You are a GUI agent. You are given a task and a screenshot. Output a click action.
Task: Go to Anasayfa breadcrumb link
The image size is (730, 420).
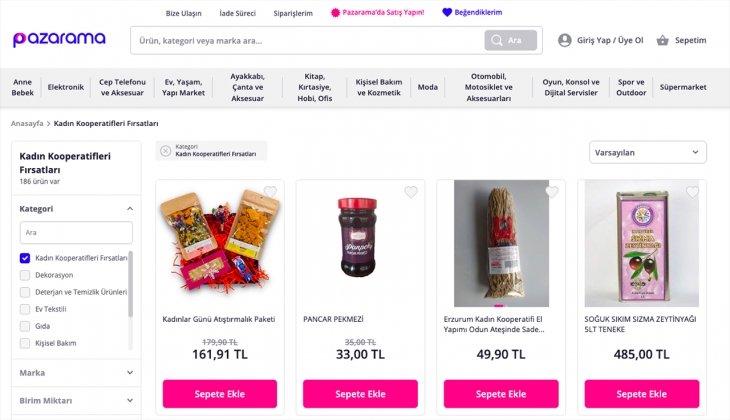27,123
